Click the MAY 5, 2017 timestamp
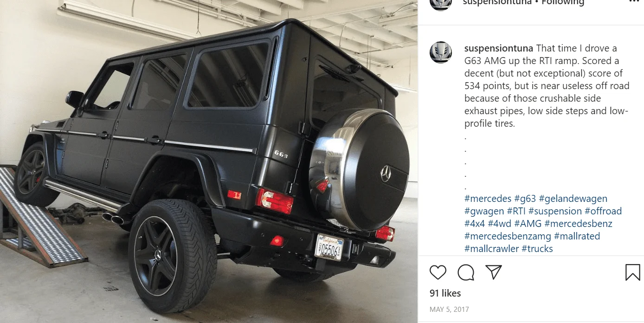Image resolution: width=644 pixels, height=323 pixels. [450, 309]
